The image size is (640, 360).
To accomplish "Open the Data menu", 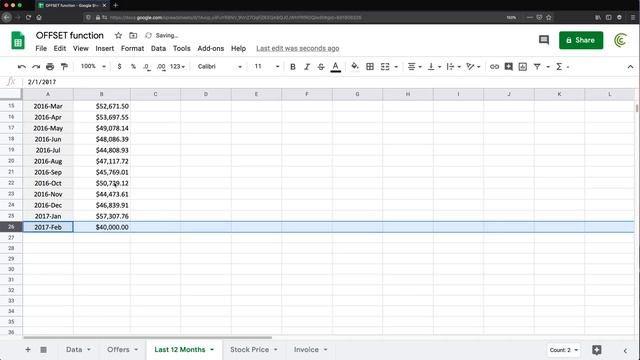I will pyautogui.click(x=158, y=48).
